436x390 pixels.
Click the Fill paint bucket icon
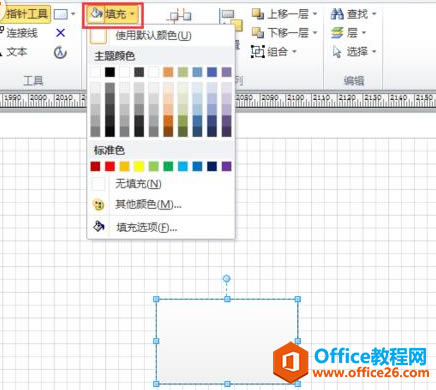[x=96, y=14]
